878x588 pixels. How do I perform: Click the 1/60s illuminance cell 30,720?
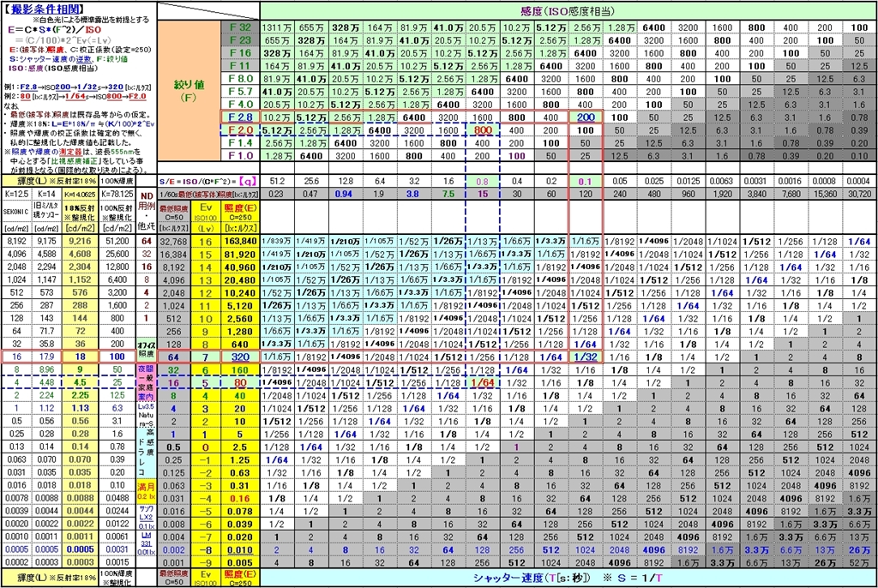(x=859, y=194)
